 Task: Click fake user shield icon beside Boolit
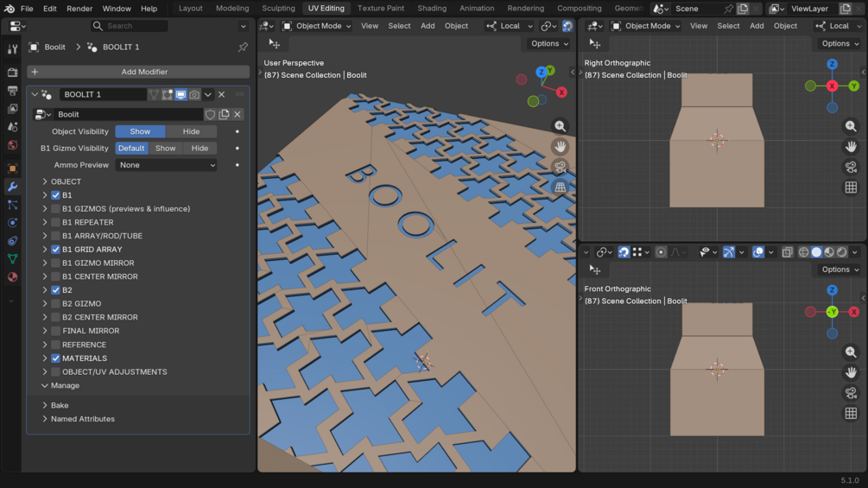tap(211, 115)
